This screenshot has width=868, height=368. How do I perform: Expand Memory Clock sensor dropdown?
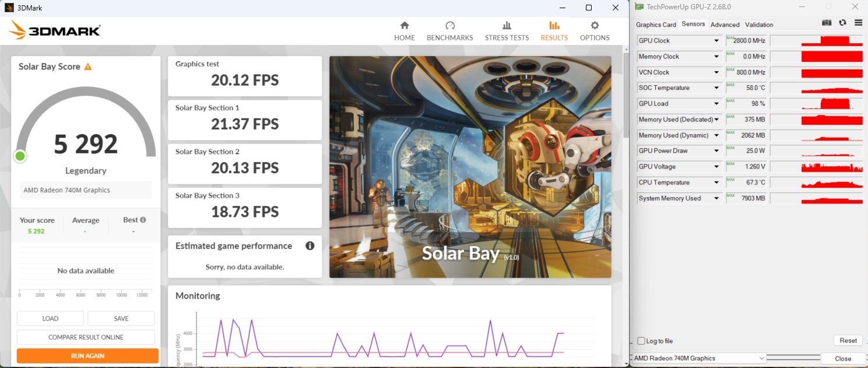[x=716, y=57]
